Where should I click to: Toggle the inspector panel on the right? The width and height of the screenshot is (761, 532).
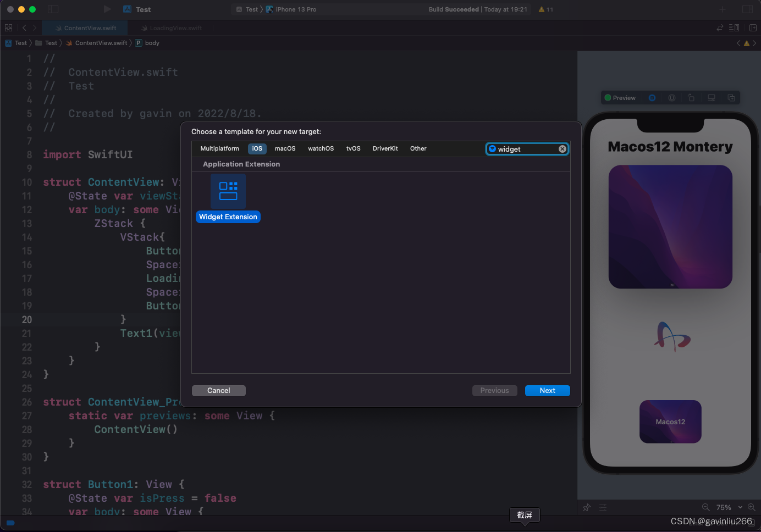pos(747,9)
